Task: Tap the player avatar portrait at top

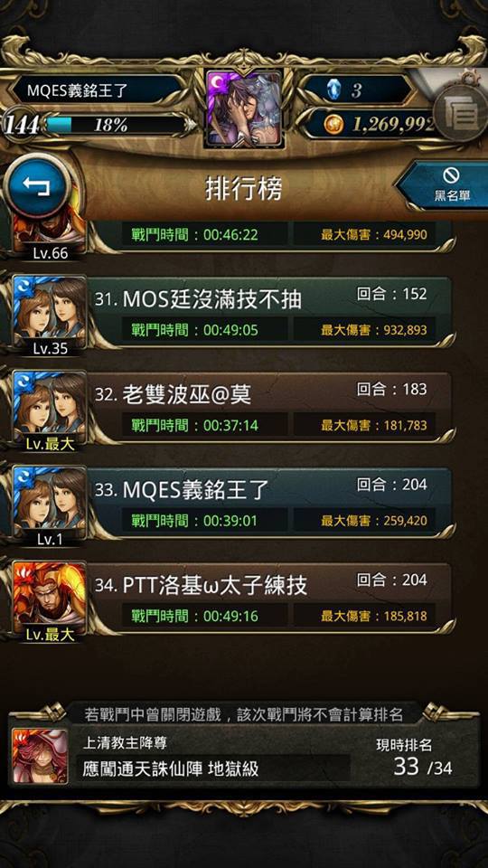Action: tap(244, 108)
